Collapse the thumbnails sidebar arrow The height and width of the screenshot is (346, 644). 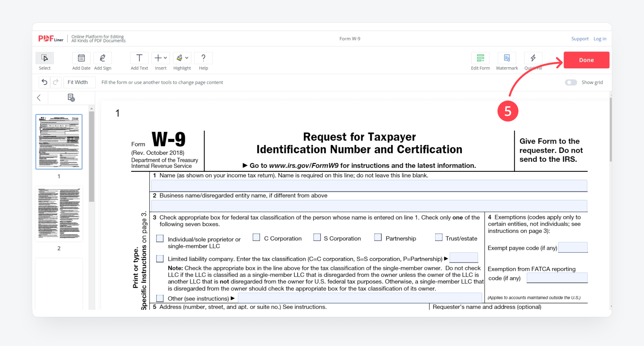coord(39,98)
